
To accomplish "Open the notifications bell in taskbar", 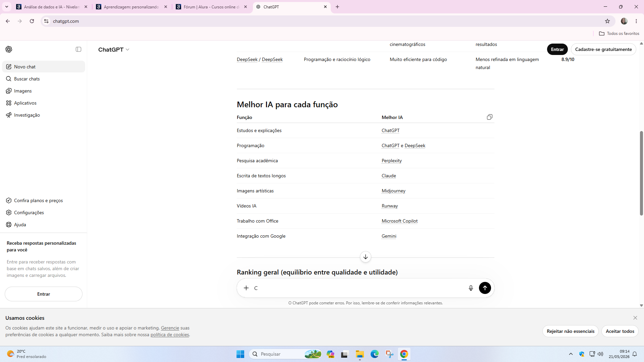I will (x=635, y=354).
